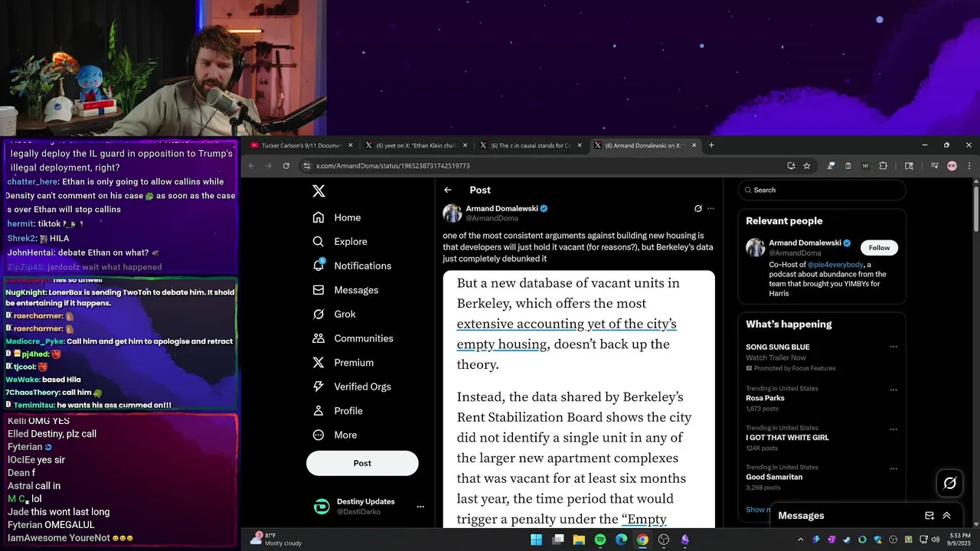Image resolution: width=980 pixels, height=551 pixels.
Task: Click Destiny Updates account in sidebar
Action: pos(369,507)
